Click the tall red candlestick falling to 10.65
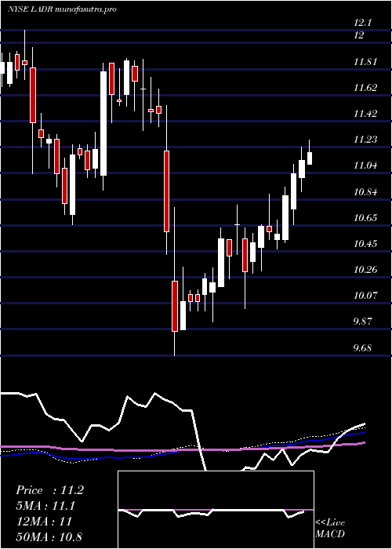392x549 pixels. pyautogui.click(x=166, y=191)
